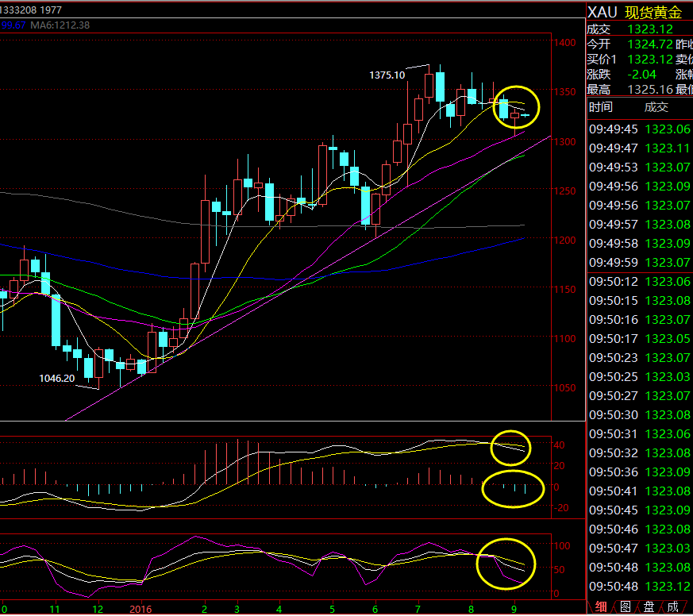
Task: Select the tick row at 09:50:36
Action: click(640, 472)
